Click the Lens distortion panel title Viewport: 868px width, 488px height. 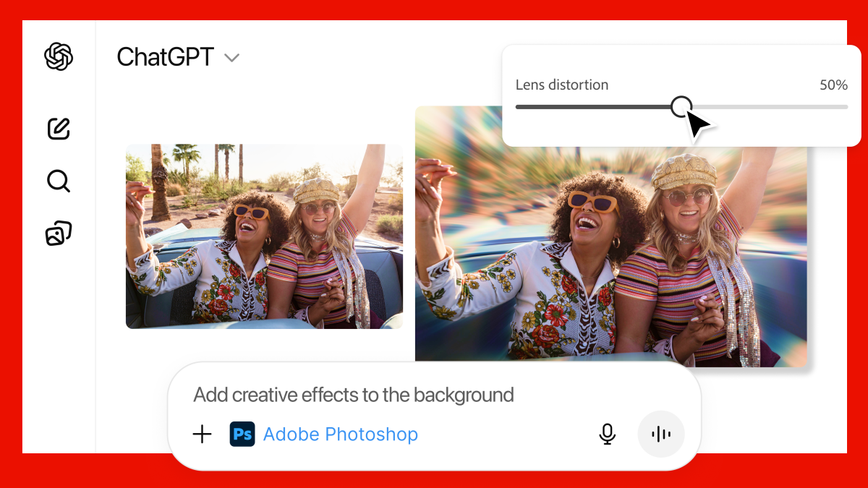click(562, 85)
